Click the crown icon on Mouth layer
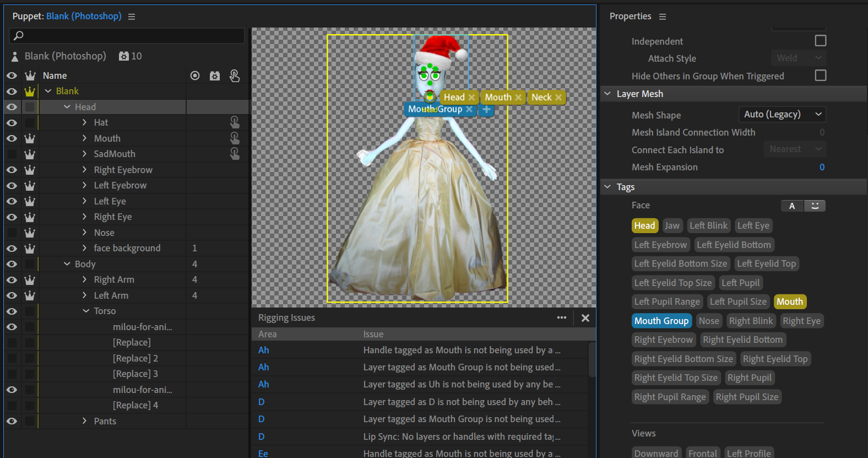The height and width of the screenshot is (458, 868). pyautogui.click(x=30, y=138)
